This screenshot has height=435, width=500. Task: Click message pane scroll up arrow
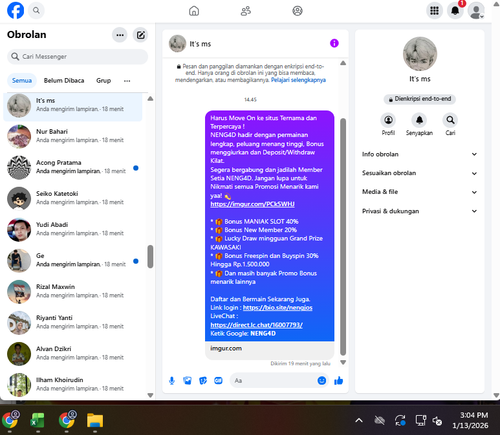pos(343,63)
